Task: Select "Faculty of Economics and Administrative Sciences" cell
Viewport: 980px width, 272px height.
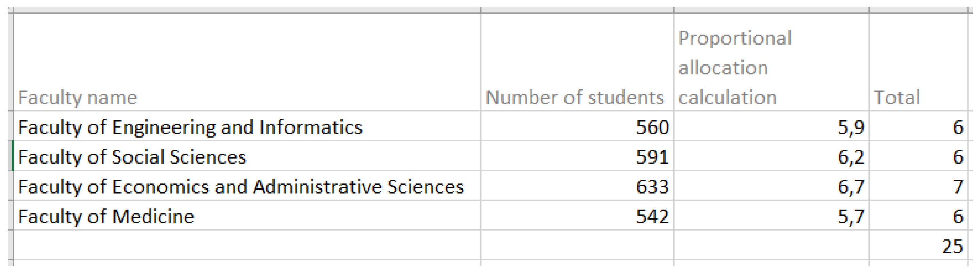Action: click(x=247, y=186)
